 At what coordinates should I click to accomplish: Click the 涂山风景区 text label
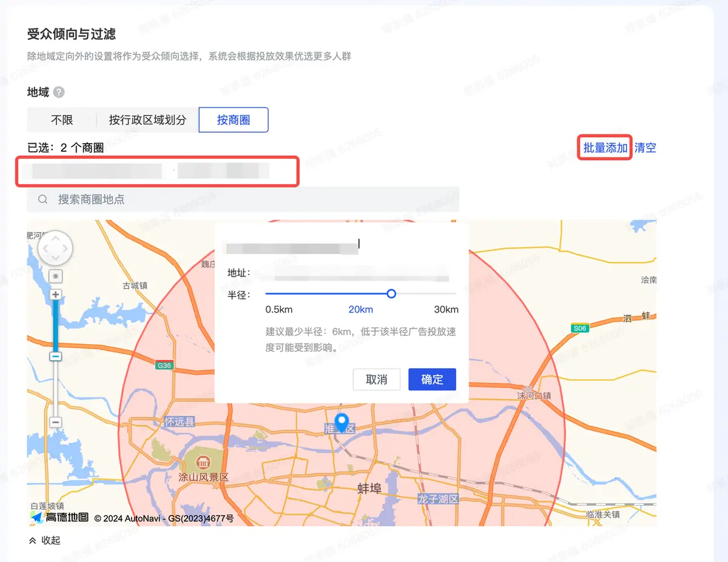point(203,477)
